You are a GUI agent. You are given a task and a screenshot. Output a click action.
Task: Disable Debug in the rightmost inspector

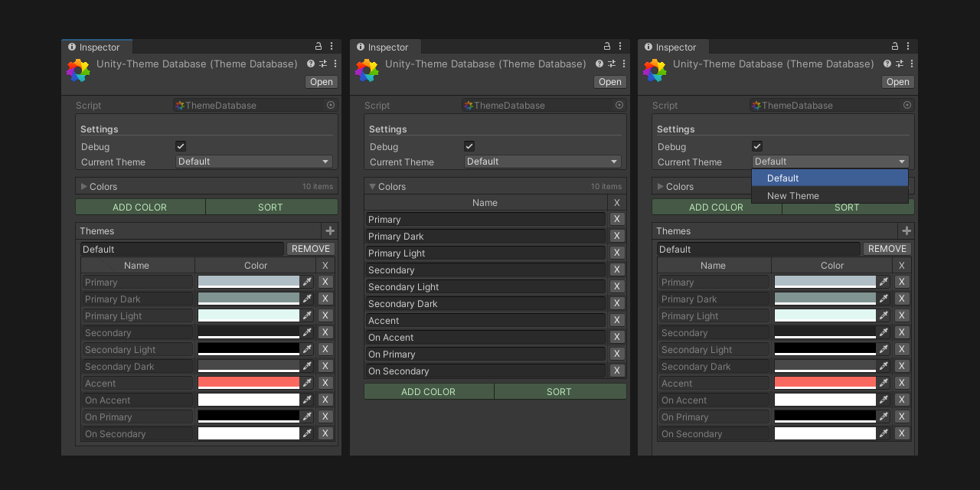tap(756, 146)
